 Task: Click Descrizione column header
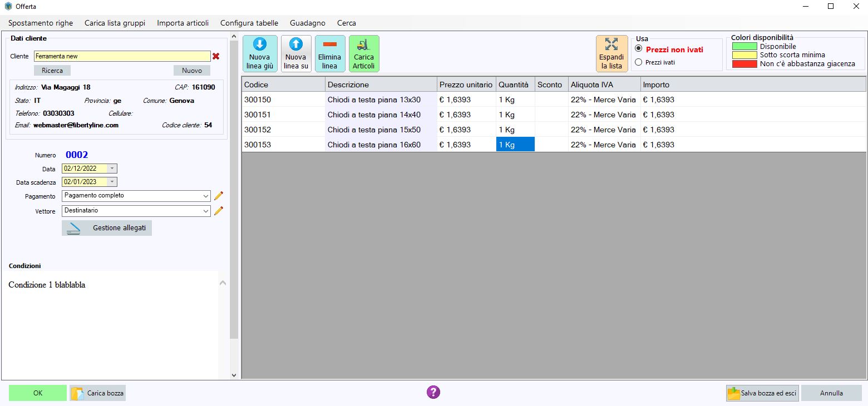click(381, 85)
